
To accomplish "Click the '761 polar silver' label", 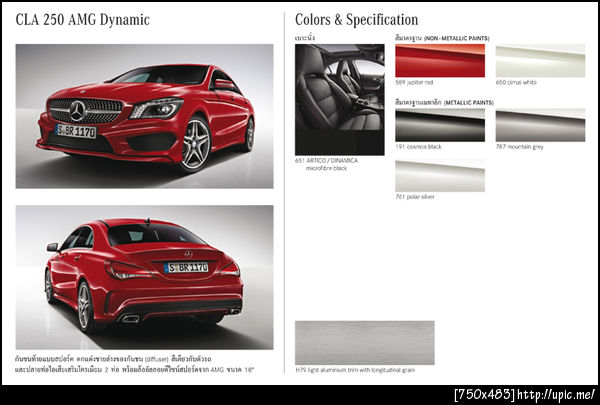I will 415,197.
